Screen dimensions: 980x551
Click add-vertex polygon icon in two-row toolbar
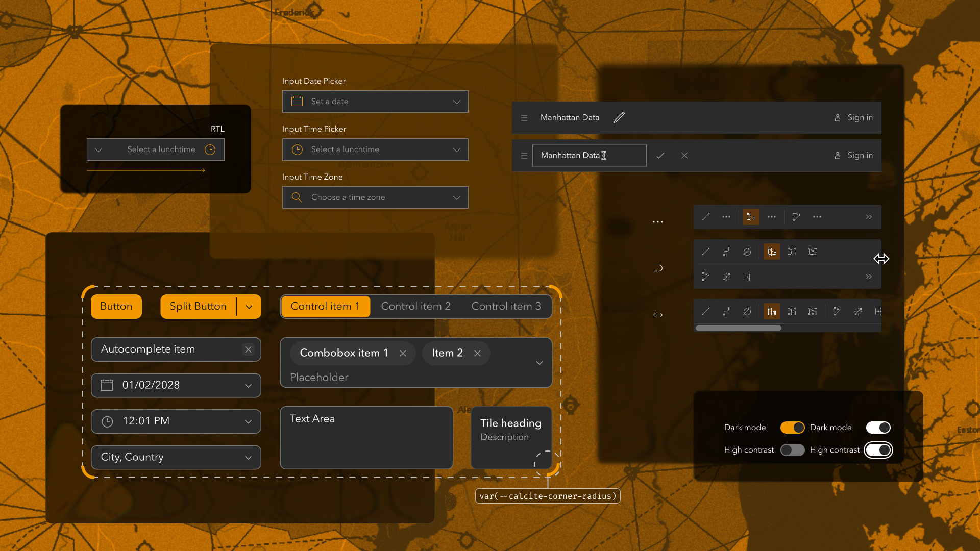[x=792, y=252]
